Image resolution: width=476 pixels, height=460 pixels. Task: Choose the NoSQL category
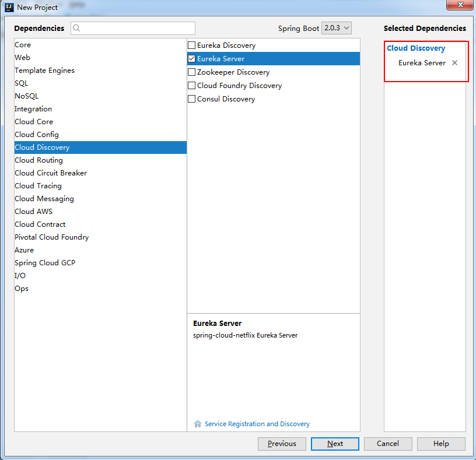click(100, 96)
